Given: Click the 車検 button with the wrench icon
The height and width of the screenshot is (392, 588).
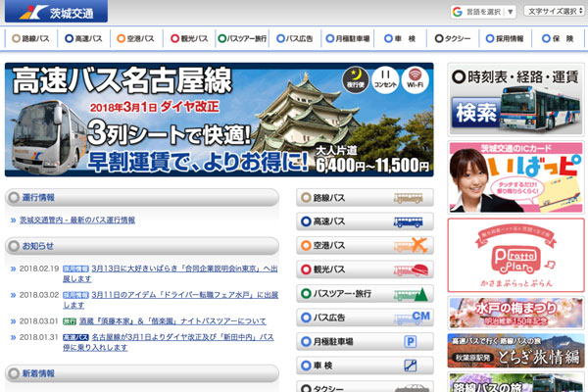Looking at the screenshot, I should pos(365,366).
